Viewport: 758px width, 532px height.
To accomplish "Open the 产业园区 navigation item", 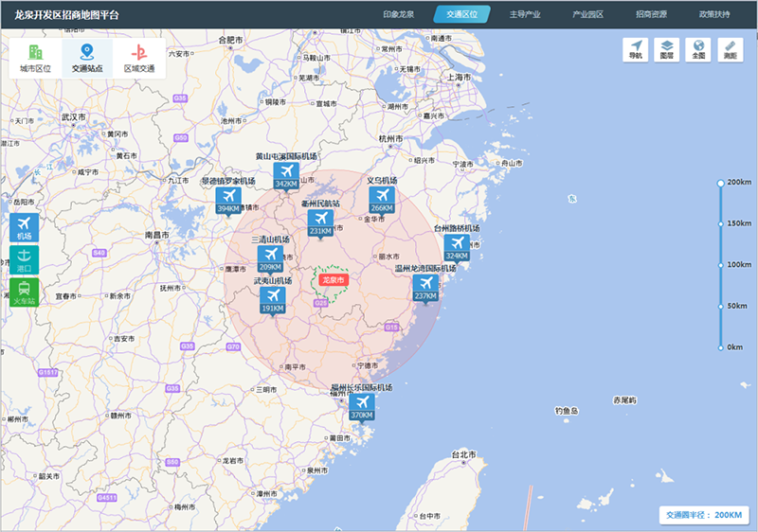I will pos(587,14).
